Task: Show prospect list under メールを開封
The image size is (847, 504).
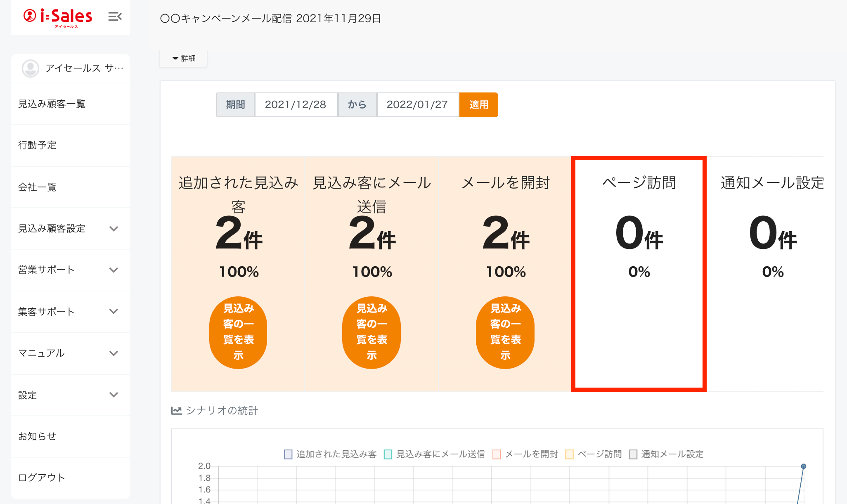Action: [505, 332]
